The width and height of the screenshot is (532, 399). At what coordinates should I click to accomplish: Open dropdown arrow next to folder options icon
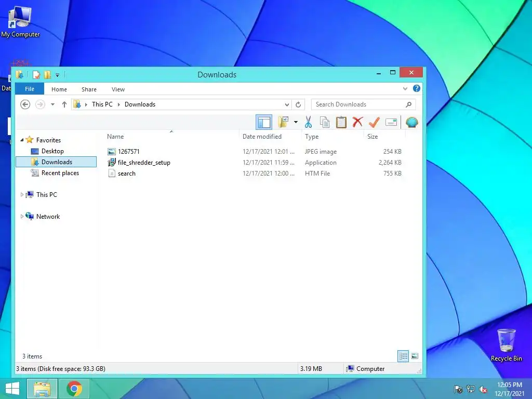[296, 122]
